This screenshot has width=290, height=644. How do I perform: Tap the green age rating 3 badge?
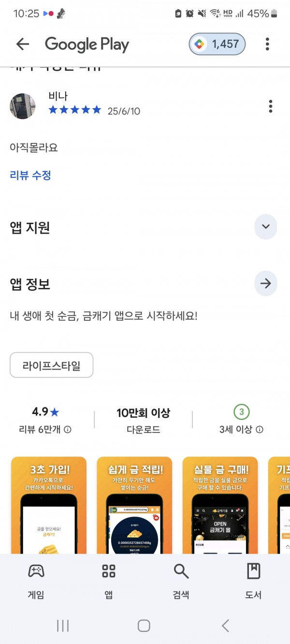[x=241, y=412]
